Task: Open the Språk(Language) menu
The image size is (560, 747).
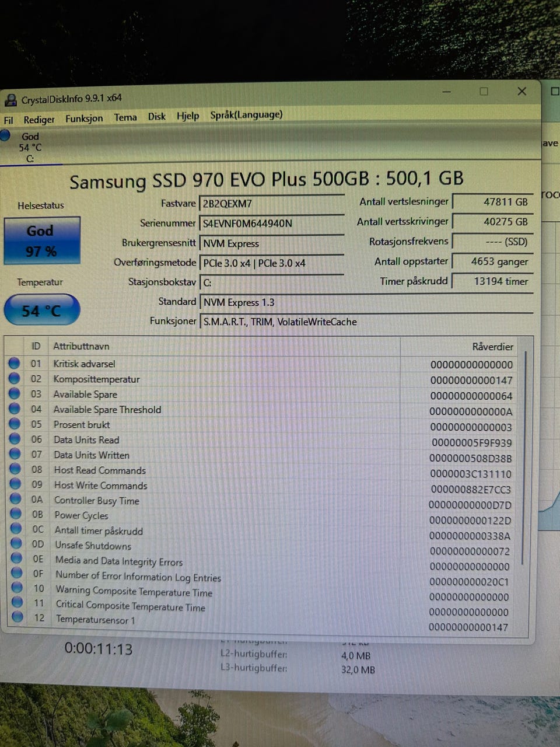Action: click(x=246, y=115)
